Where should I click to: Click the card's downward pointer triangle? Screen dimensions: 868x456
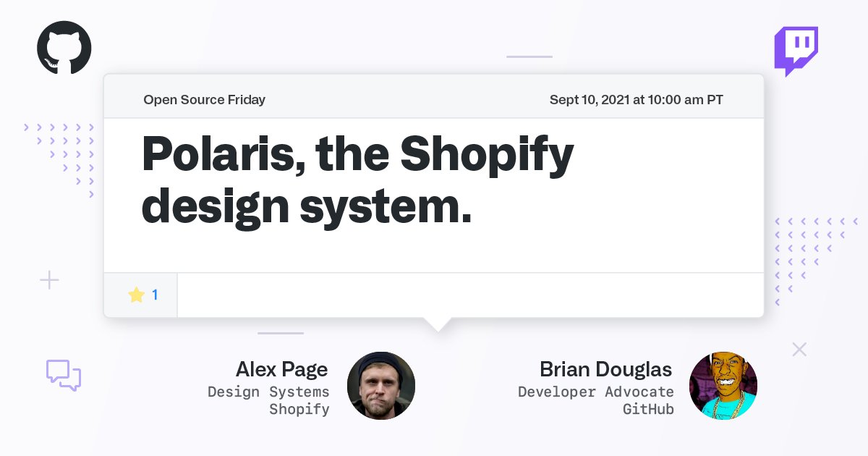coord(436,324)
